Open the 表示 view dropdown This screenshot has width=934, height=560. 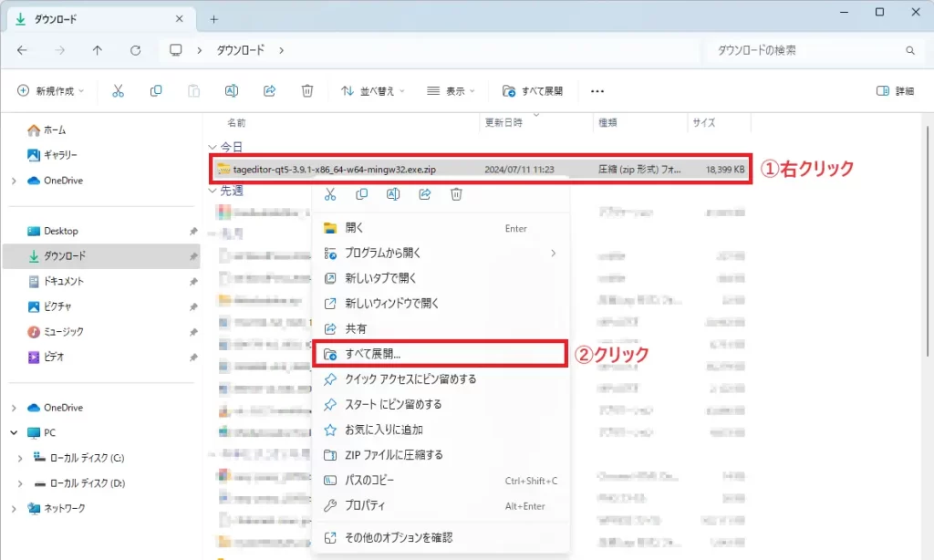point(453,91)
